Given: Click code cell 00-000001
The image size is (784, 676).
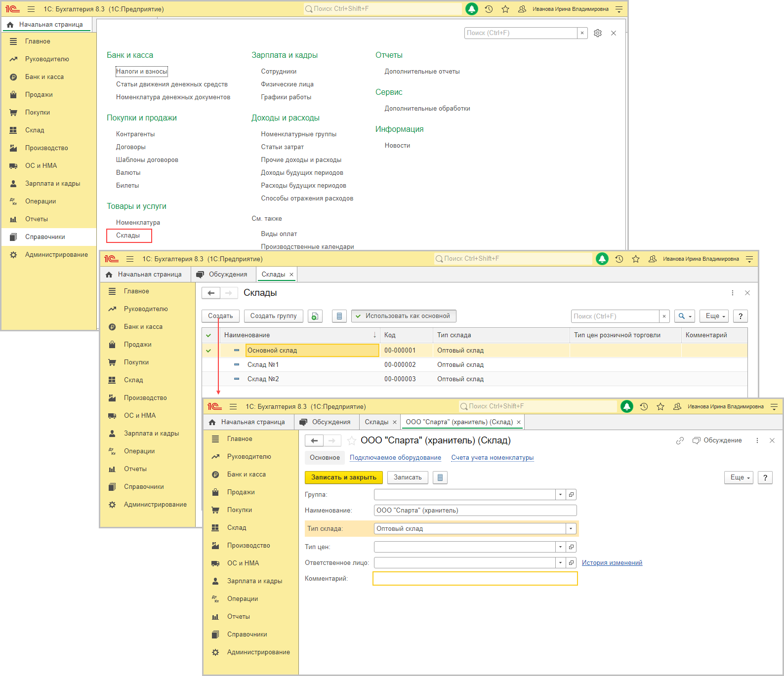Looking at the screenshot, I should point(406,351).
